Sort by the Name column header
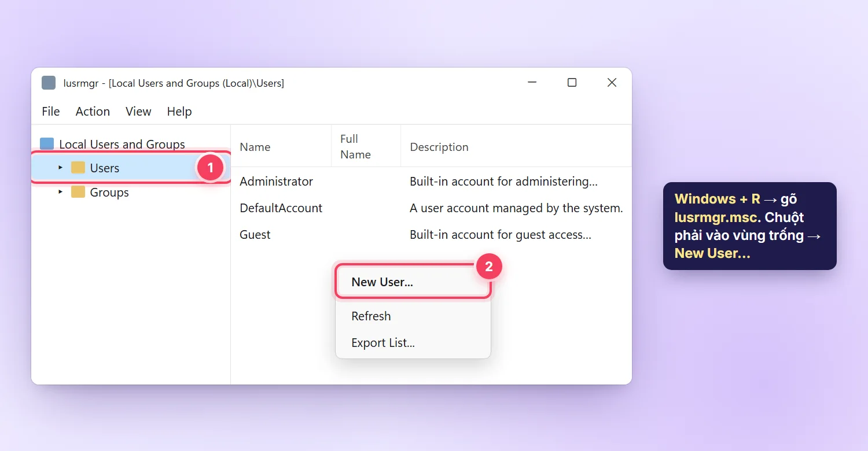This screenshot has height=451, width=868. [x=281, y=147]
